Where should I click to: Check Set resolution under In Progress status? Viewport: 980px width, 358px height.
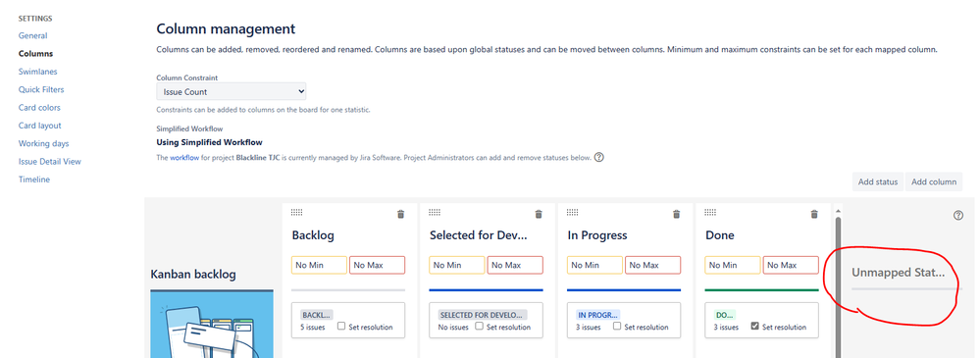pos(617,327)
